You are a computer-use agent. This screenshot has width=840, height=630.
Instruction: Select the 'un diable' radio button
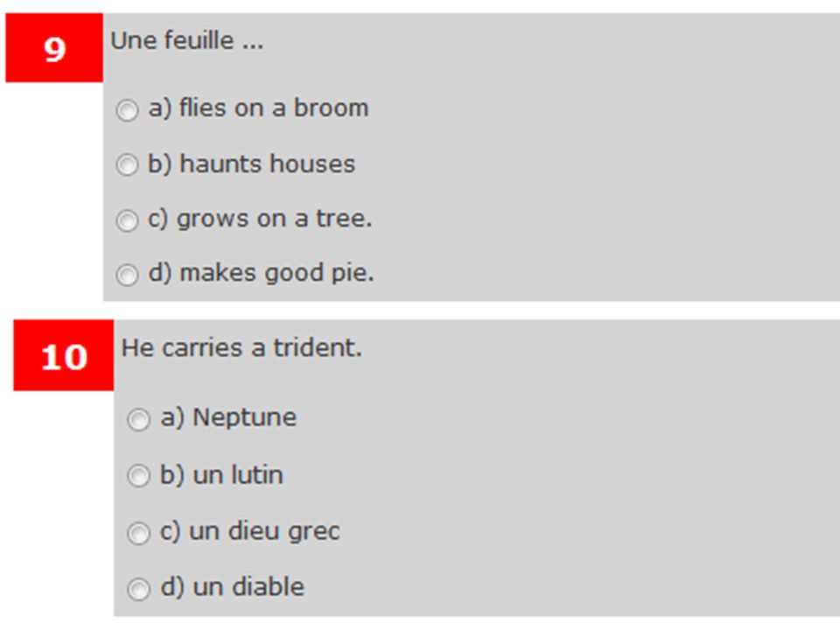click(x=138, y=589)
